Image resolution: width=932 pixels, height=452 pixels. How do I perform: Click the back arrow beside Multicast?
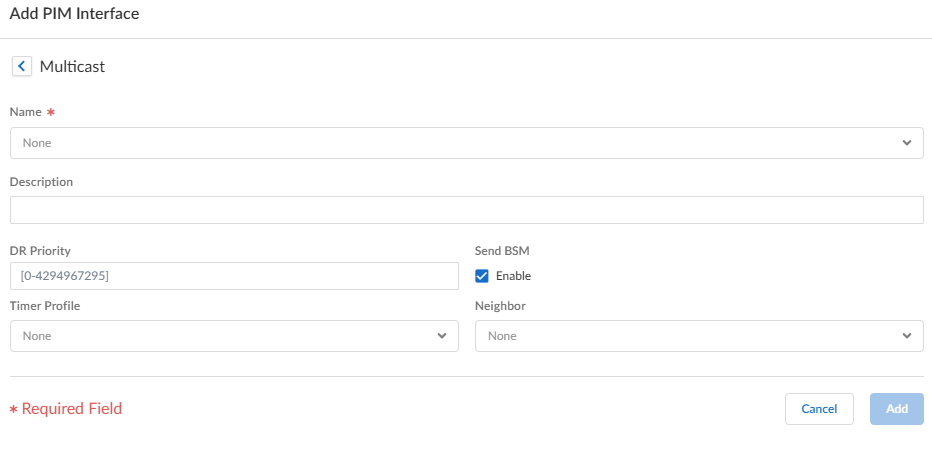pyautogui.click(x=22, y=66)
